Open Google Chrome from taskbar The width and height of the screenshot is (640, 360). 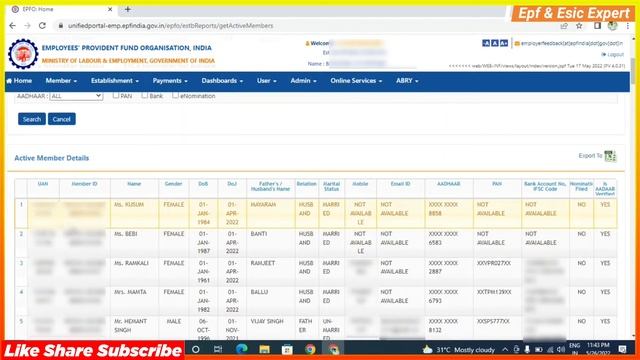coord(310,349)
